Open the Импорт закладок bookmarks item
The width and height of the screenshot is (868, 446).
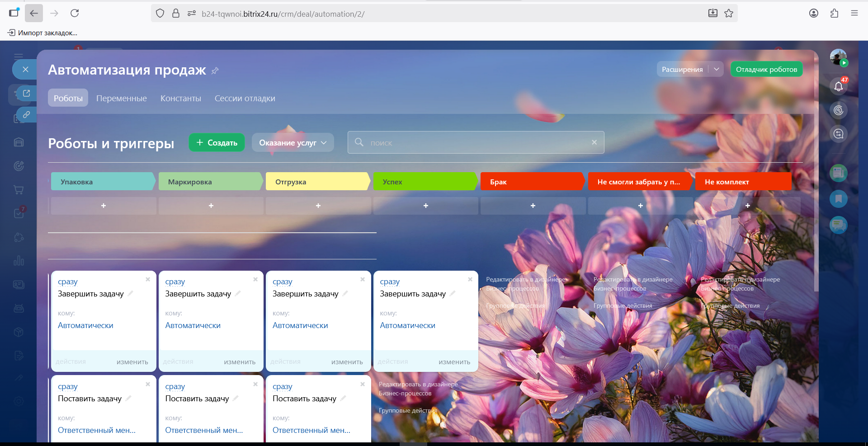[42, 33]
